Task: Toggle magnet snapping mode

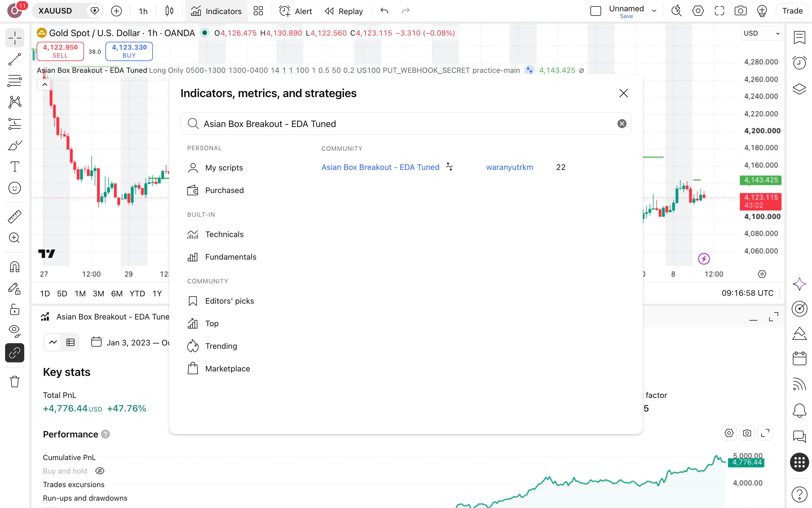Action: tap(14, 267)
